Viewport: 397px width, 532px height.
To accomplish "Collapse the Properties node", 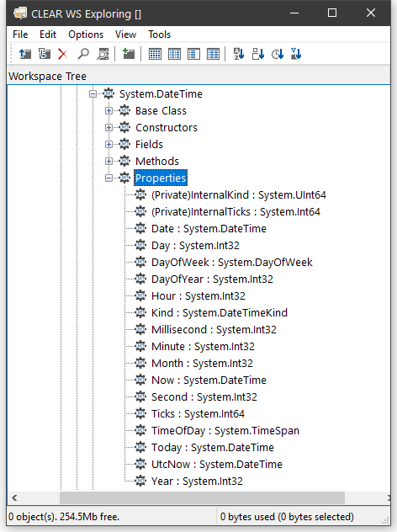I will (x=109, y=178).
